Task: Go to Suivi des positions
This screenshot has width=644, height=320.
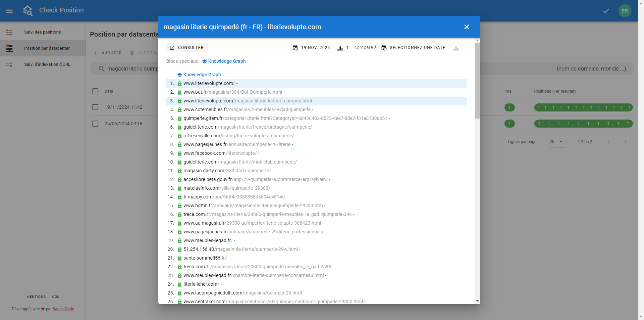Action: (x=43, y=32)
